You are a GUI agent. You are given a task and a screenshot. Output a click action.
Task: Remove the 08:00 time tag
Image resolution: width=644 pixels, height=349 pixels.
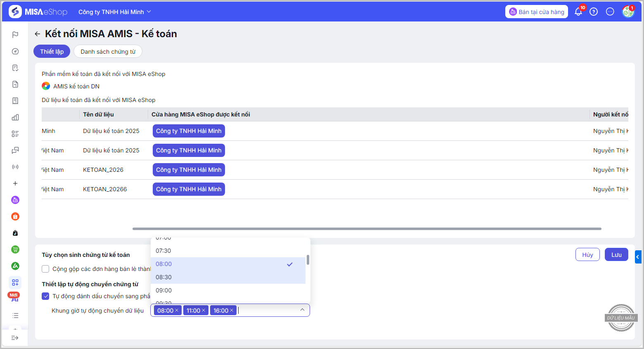tap(177, 311)
